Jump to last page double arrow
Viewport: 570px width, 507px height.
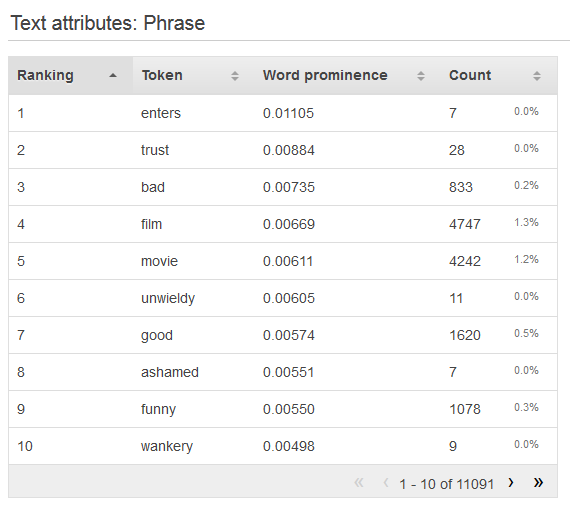tap(538, 483)
